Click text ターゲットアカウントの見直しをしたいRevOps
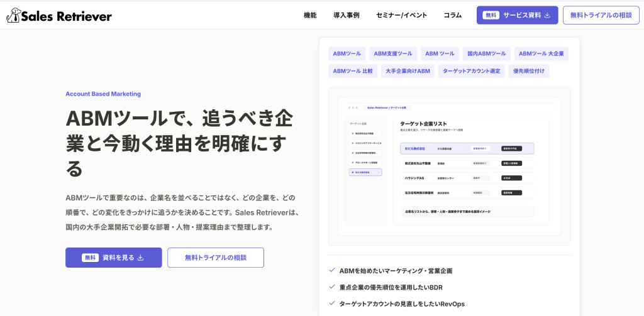Screen dimensions: 644x316 click(402, 304)
